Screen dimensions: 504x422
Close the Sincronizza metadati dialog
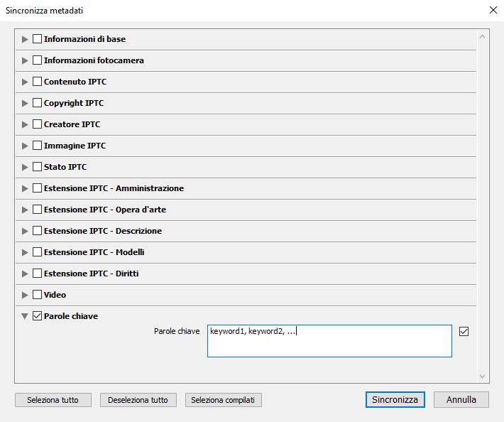coord(493,11)
